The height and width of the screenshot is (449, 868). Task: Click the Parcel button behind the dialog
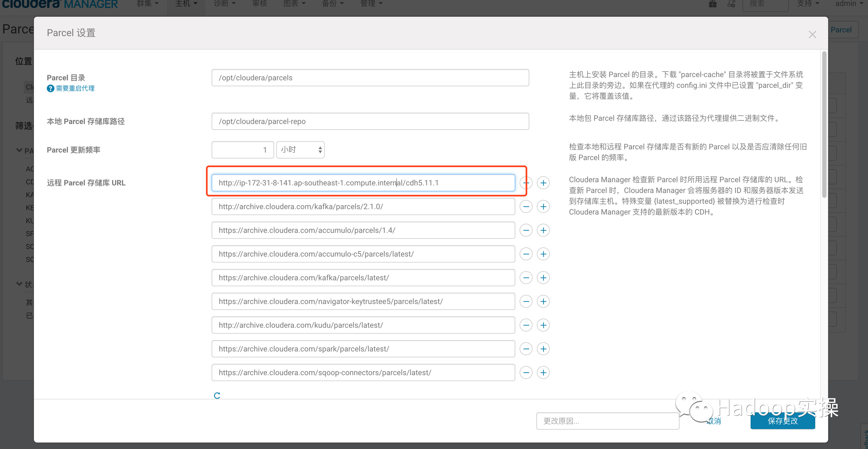(x=842, y=30)
